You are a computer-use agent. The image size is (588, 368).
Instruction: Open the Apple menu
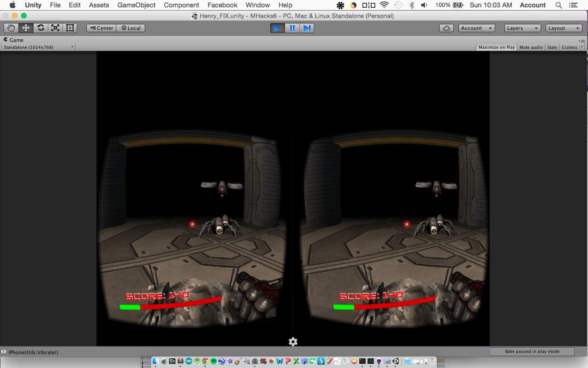point(12,5)
